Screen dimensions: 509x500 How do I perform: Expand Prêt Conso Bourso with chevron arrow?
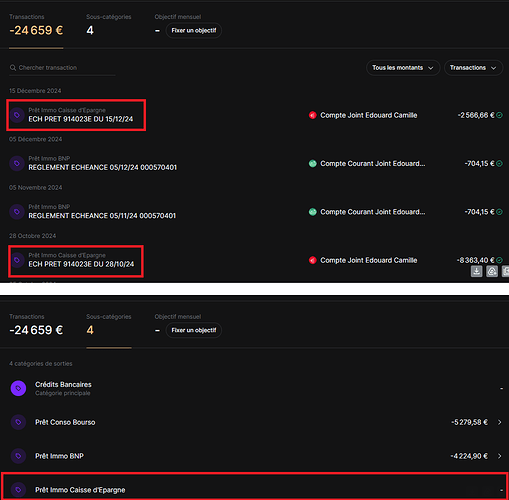[x=499, y=422]
